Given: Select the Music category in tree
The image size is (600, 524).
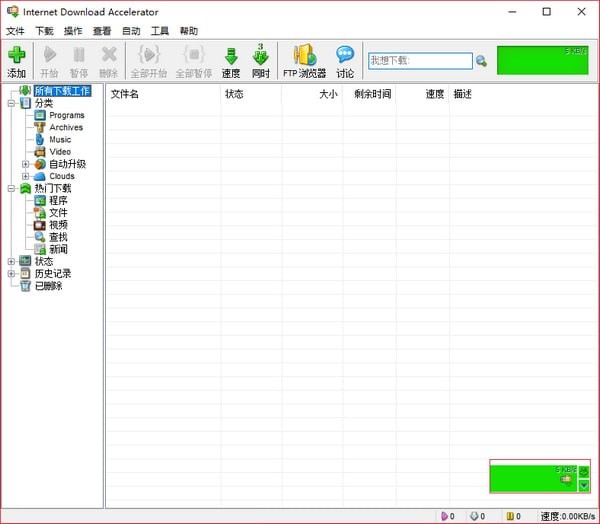Looking at the screenshot, I should pyautogui.click(x=60, y=140).
